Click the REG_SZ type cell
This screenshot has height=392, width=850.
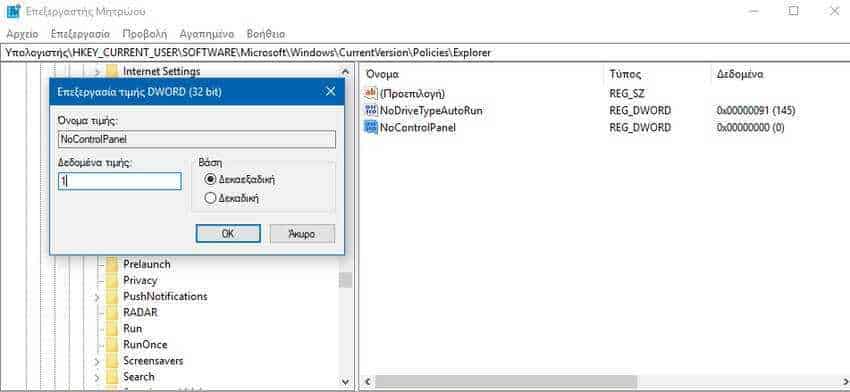[x=627, y=93]
